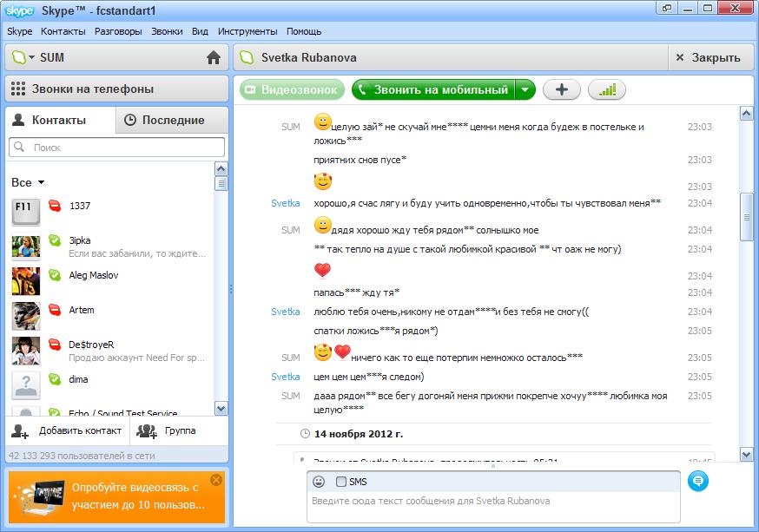The image size is (759, 532).
Task: Click dima's placeholder avatar
Action: (26, 386)
